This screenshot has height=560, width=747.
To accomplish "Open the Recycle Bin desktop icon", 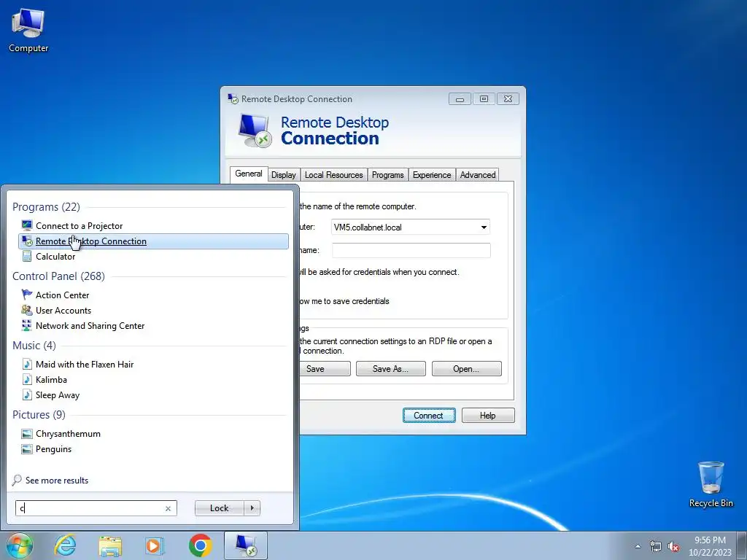I will tap(711, 484).
